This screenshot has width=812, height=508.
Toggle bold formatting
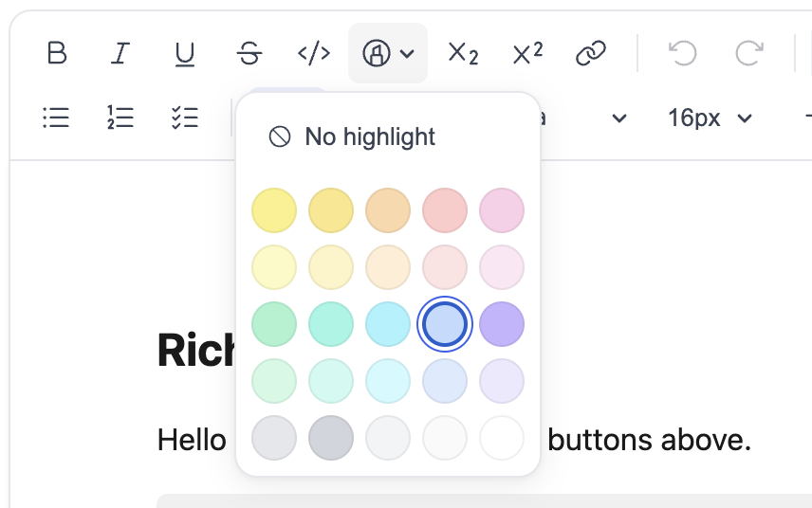coord(57,53)
